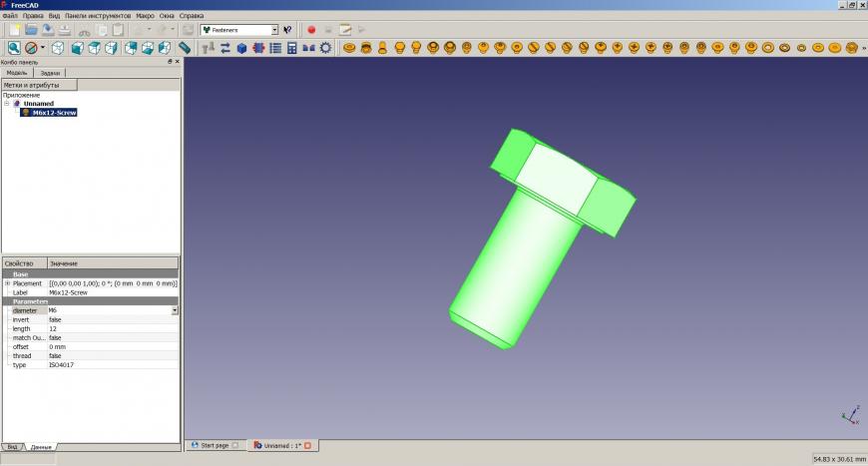Click the thread property value false
This screenshot has height=466, width=868.
click(55, 356)
